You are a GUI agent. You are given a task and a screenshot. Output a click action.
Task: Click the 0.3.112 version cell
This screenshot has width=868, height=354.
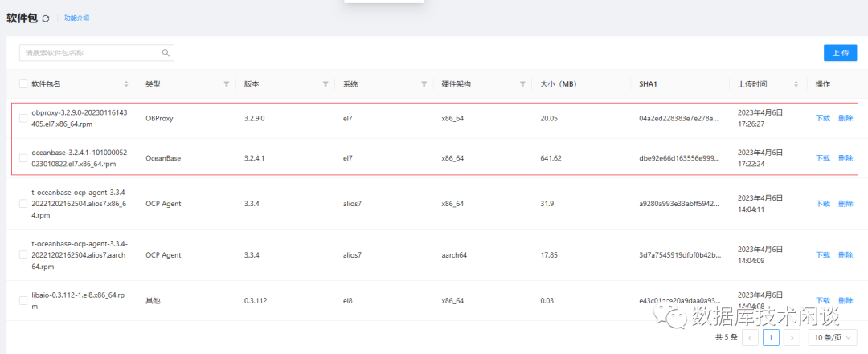[x=256, y=300]
